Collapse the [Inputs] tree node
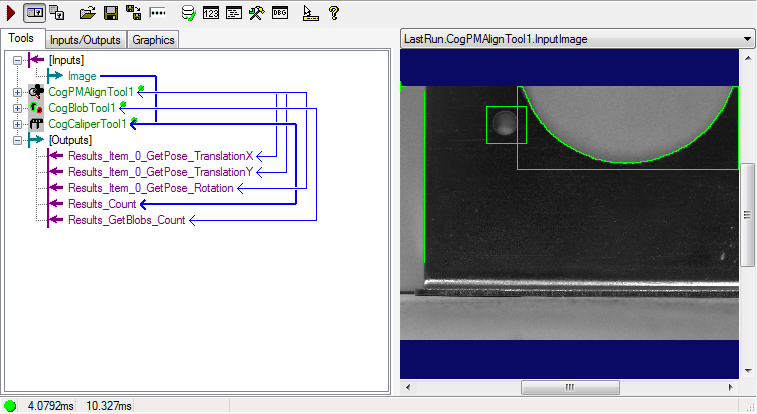757x414 pixels. pyautogui.click(x=17, y=60)
